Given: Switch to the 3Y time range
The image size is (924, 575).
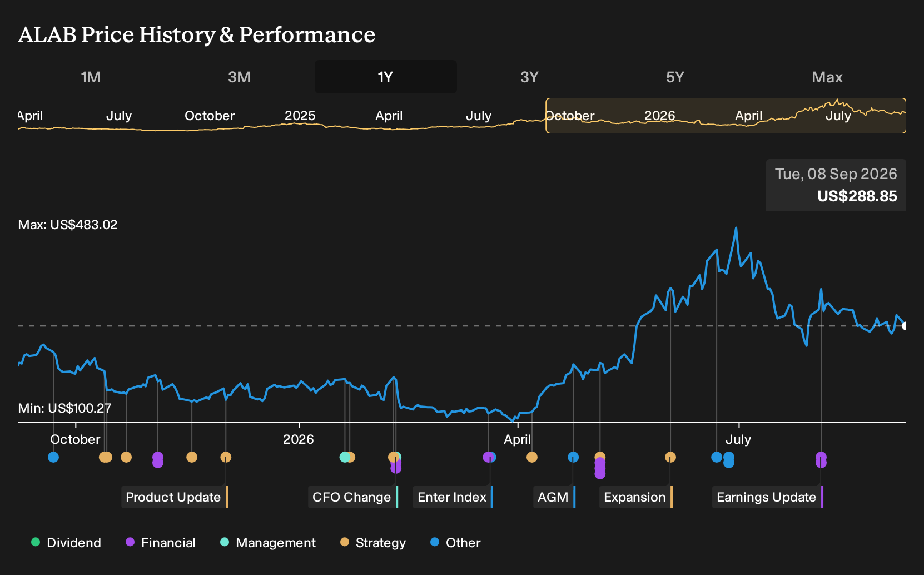Looking at the screenshot, I should point(529,77).
